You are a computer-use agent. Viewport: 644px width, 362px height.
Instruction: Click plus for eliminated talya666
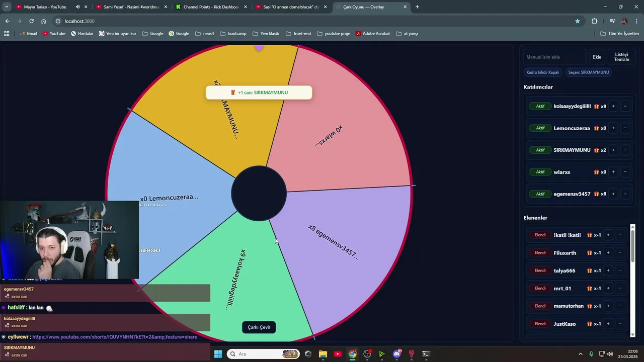coord(608,270)
